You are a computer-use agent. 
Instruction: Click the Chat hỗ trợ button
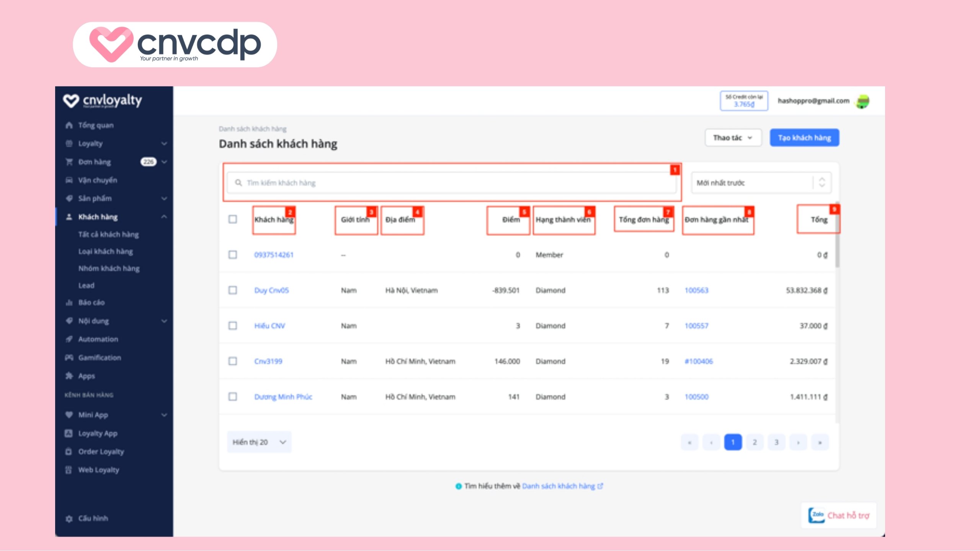coord(839,515)
